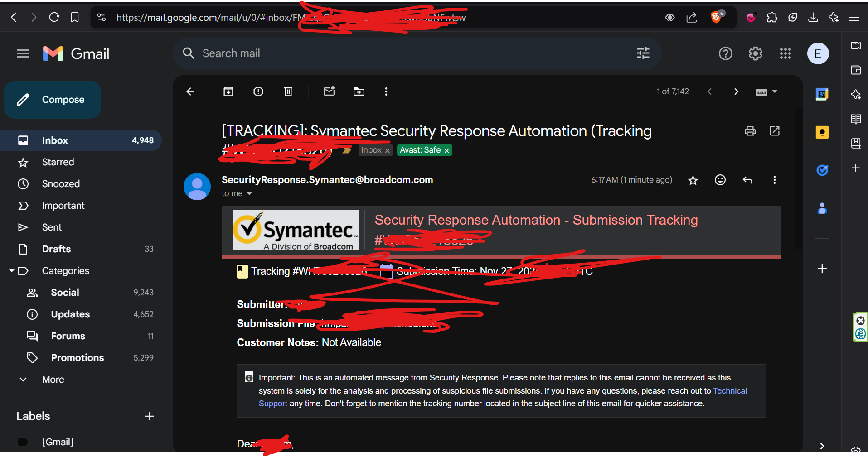Show details dropdown next to 'to me'
Image resolution: width=868 pixels, height=457 pixels.
coord(249,194)
